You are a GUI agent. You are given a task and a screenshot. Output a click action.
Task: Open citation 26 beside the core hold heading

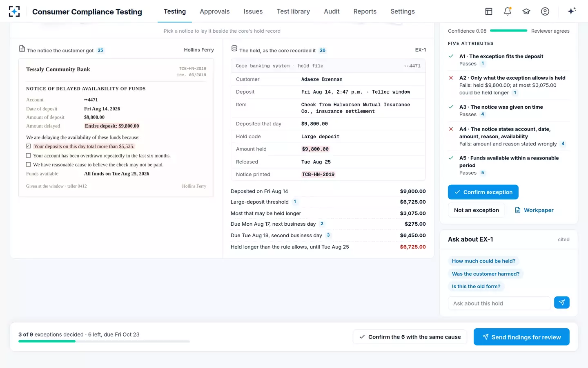pyautogui.click(x=323, y=50)
